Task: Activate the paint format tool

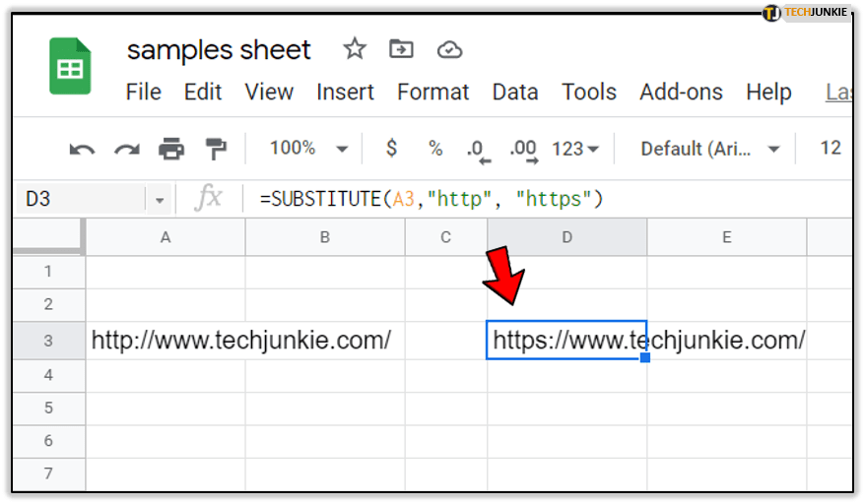Action: tap(216, 149)
